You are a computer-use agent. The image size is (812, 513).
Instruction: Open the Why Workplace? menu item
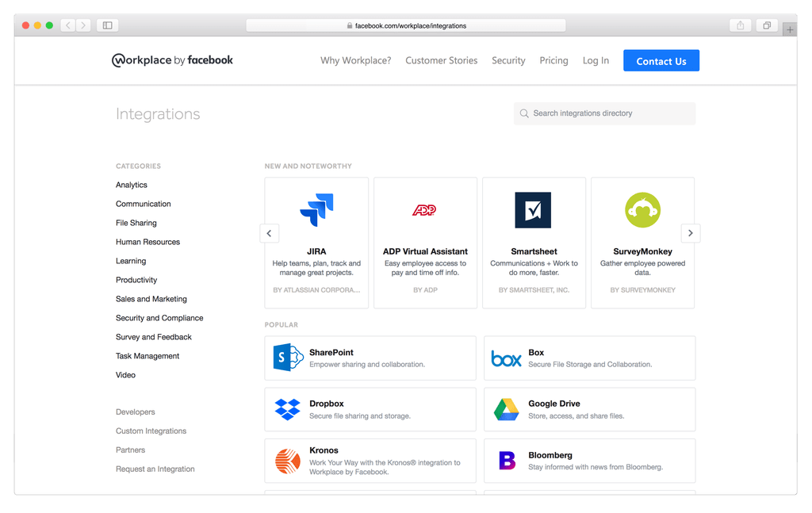pyautogui.click(x=356, y=60)
